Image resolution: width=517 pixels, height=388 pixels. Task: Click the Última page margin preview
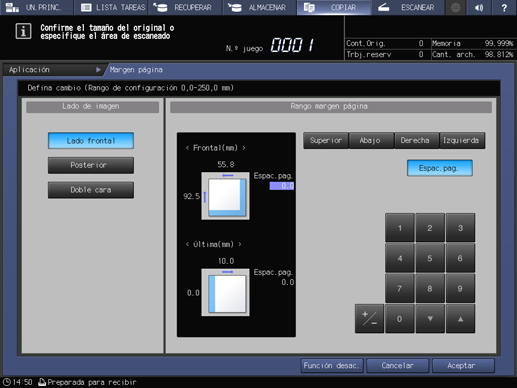pos(225,292)
